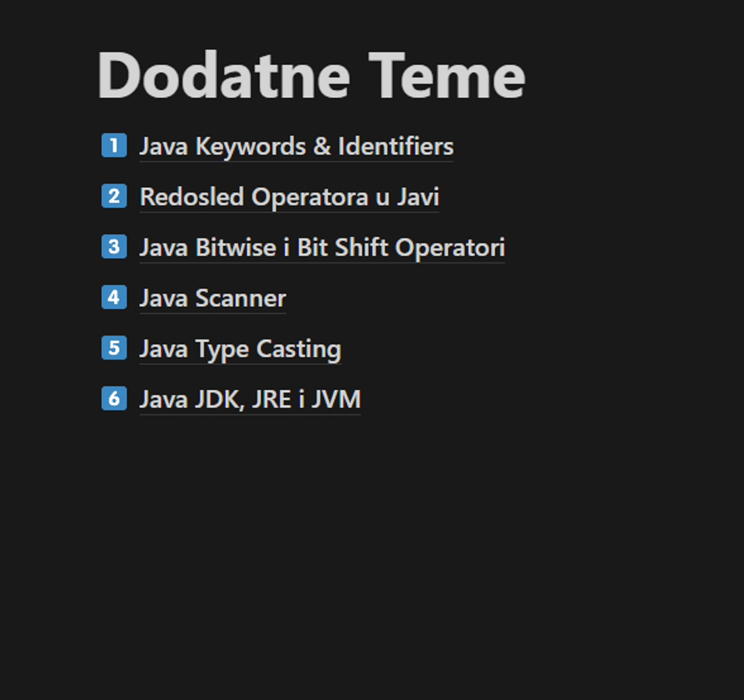Viewport: 744px width, 700px height.
Task: Open the Java Scanner page link
Action: pyautogui.click(x=212, y=299)
